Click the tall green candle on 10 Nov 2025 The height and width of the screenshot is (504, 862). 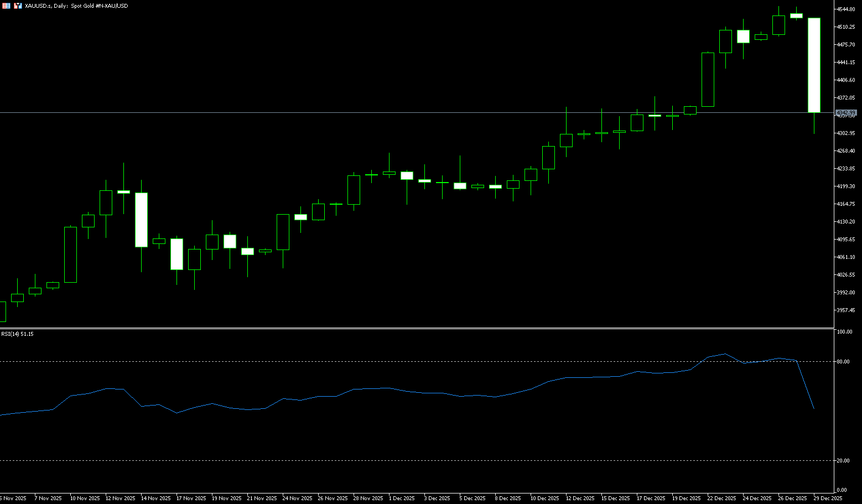(70, 254)
